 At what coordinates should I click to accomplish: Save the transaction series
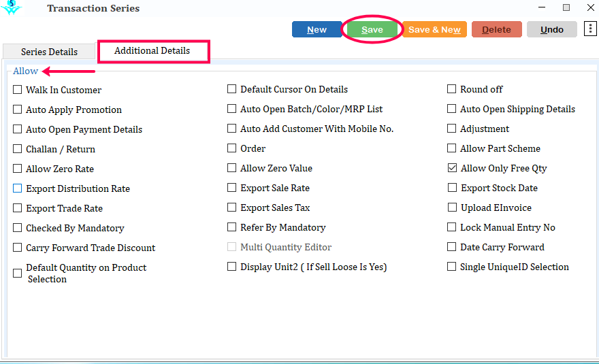coord(372,29)
